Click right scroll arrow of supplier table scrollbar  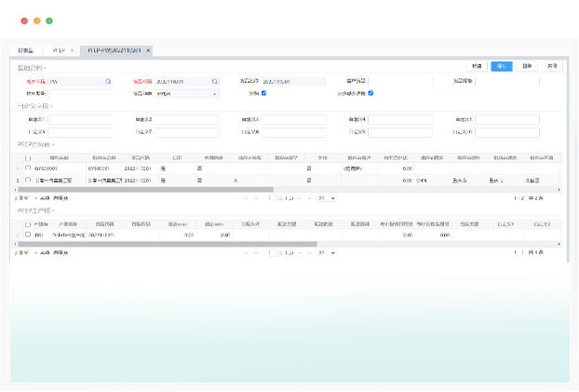coord(559,190)
